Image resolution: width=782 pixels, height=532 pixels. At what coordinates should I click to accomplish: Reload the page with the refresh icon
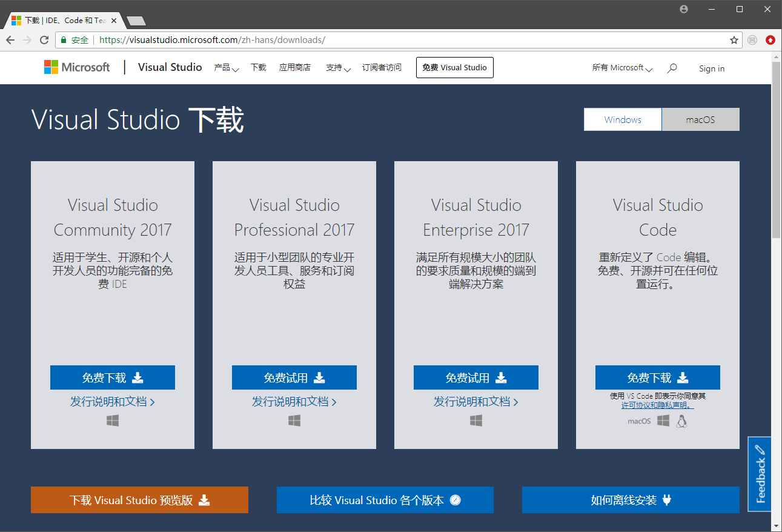44,40
